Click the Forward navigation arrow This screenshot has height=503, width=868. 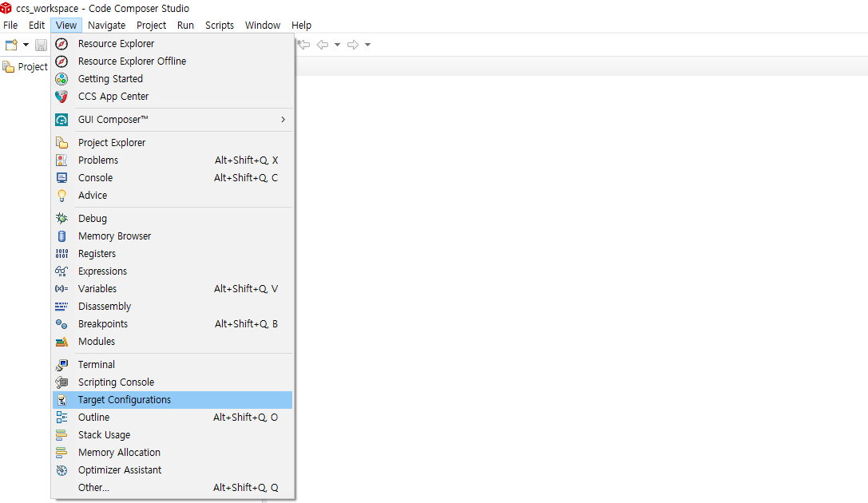click(x=353, y=45)
